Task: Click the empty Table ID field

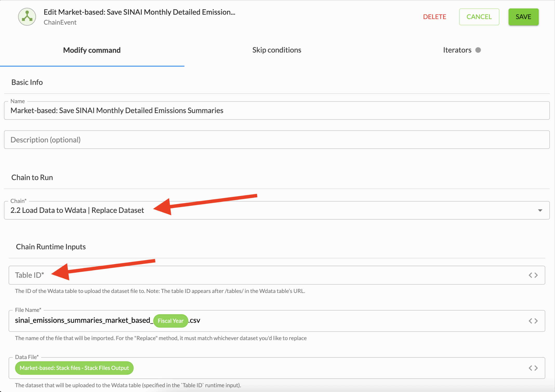Action: (260, 275)
